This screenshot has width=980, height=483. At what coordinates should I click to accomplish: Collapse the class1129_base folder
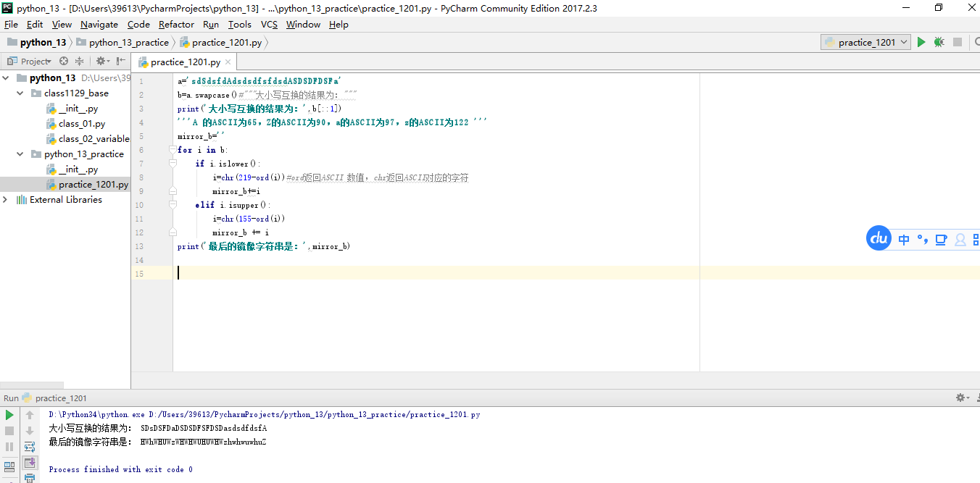[20, 93]
